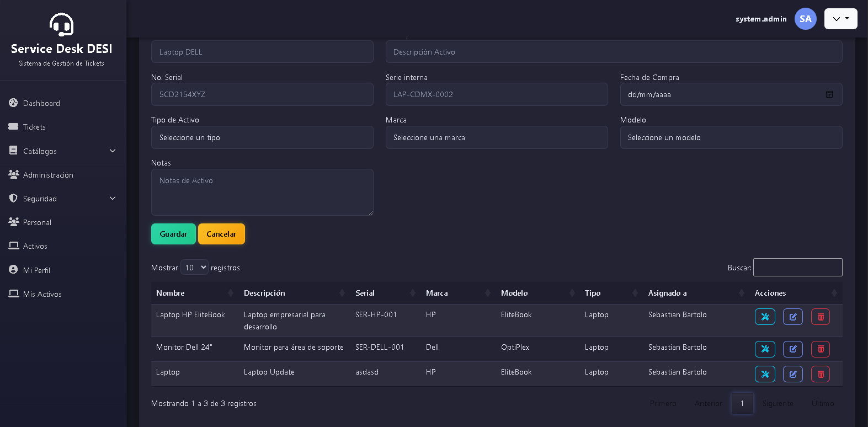The height and width of the screenshot is (427, 868).
Task: Click the Dashboard gauge icon in sidebar
Action: tap(13, 103)
